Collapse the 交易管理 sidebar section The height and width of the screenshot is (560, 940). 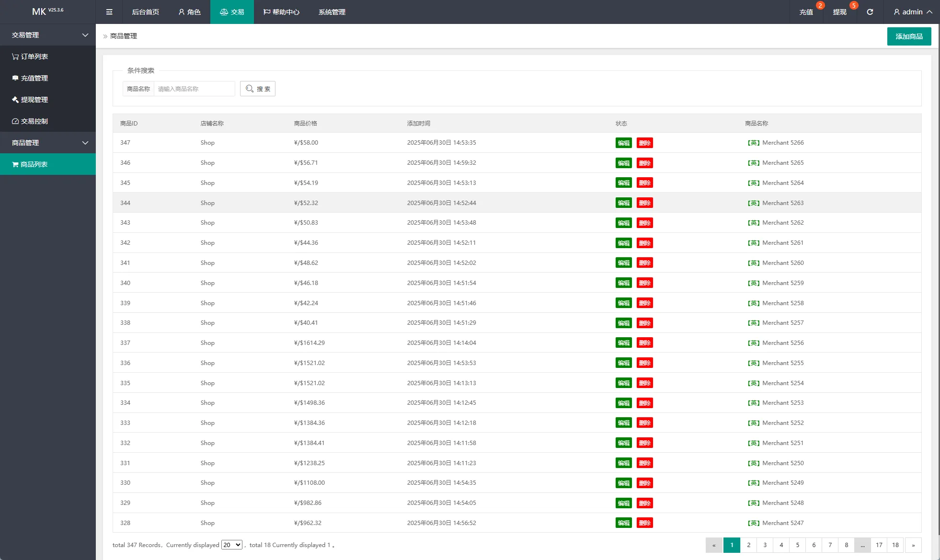point(48,35)
